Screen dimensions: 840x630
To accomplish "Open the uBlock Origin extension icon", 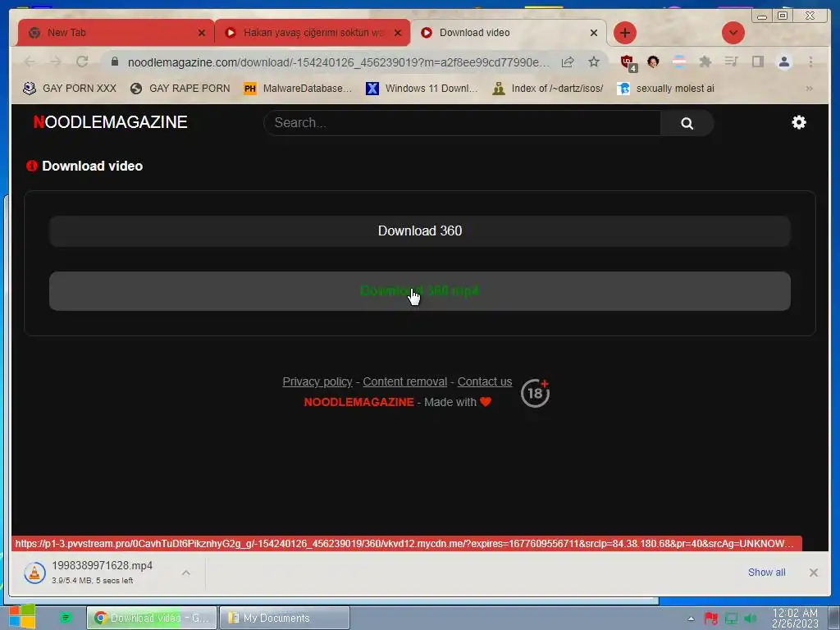I will coord(628,62).
